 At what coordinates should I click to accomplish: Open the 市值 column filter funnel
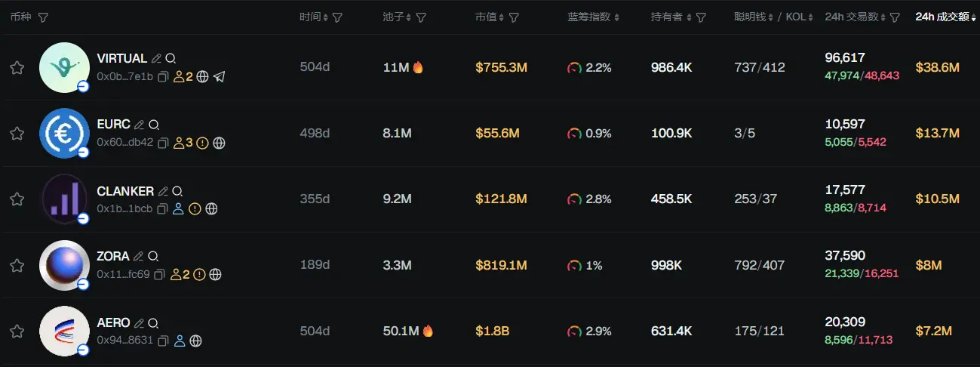[514, 17]
